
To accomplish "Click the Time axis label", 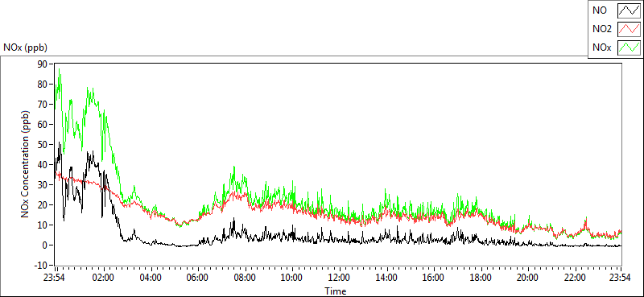I will pos(336,291).
